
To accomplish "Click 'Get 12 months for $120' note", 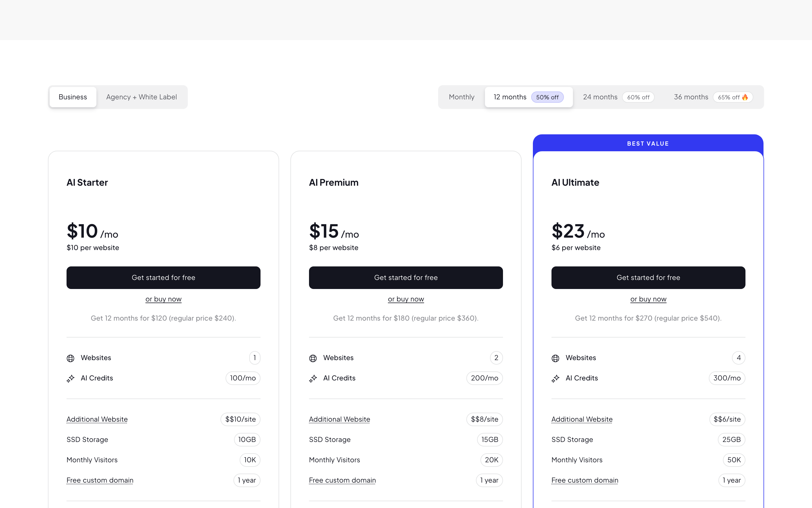I will tap(164, 318).
